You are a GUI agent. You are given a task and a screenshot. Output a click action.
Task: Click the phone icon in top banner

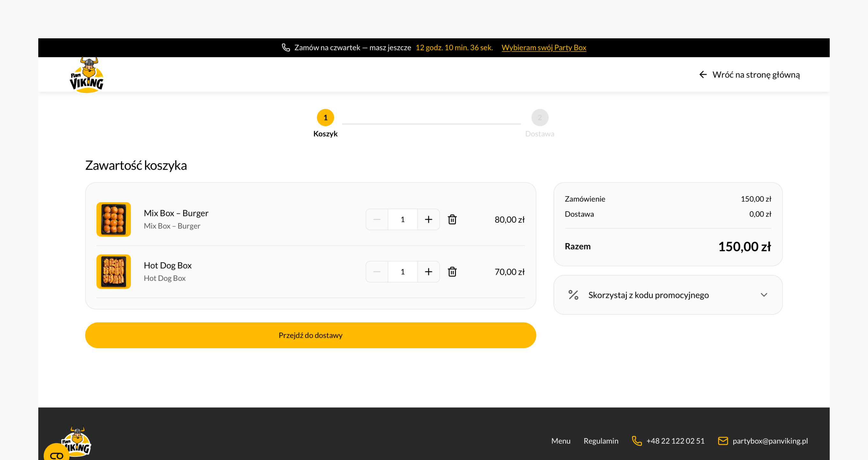tap(286, 48)
